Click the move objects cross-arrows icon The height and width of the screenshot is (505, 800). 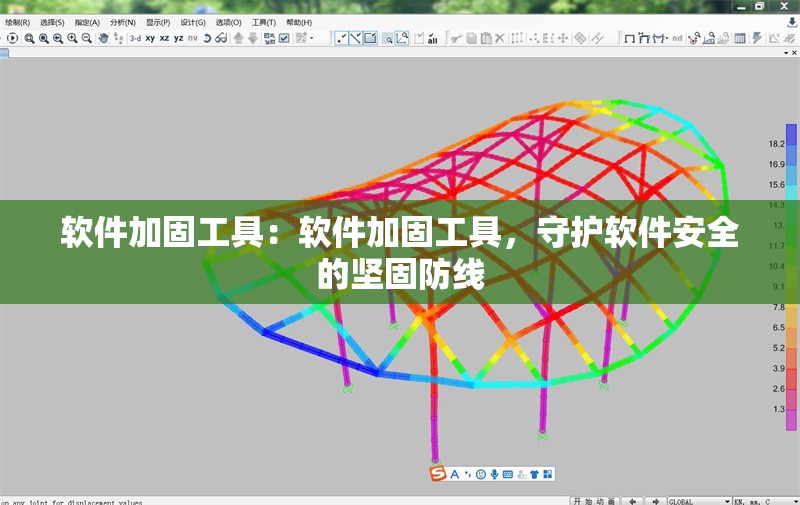pos(563,38)
